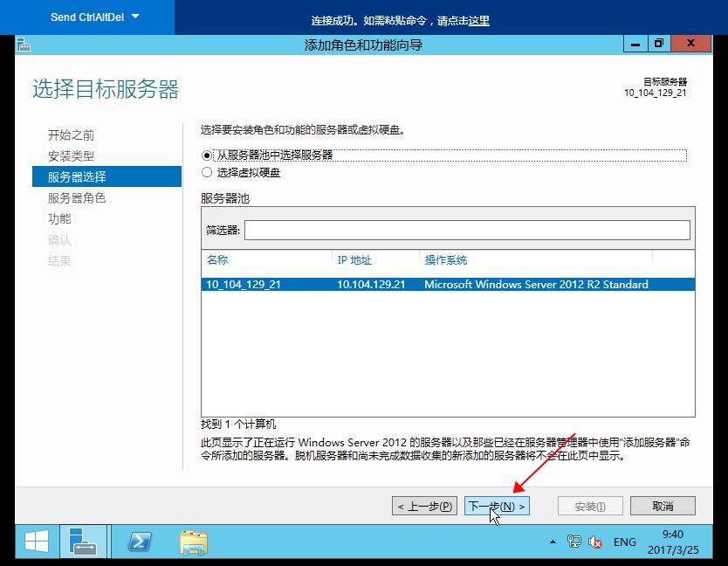Open the muted volume tray icon

coord(594,542)
